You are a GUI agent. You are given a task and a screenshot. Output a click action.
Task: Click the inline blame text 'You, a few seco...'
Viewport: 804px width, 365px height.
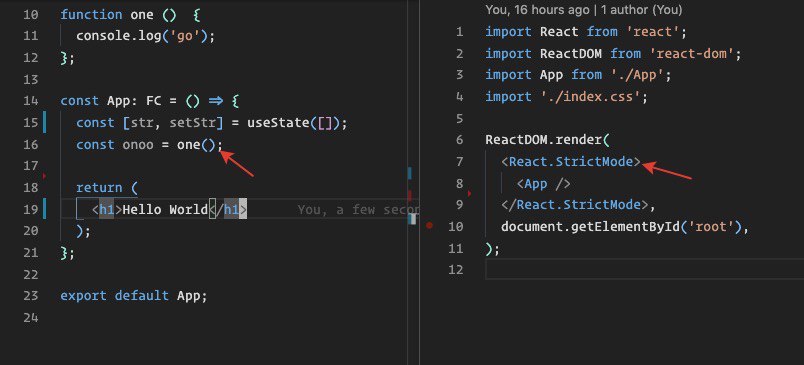[358, 209]
